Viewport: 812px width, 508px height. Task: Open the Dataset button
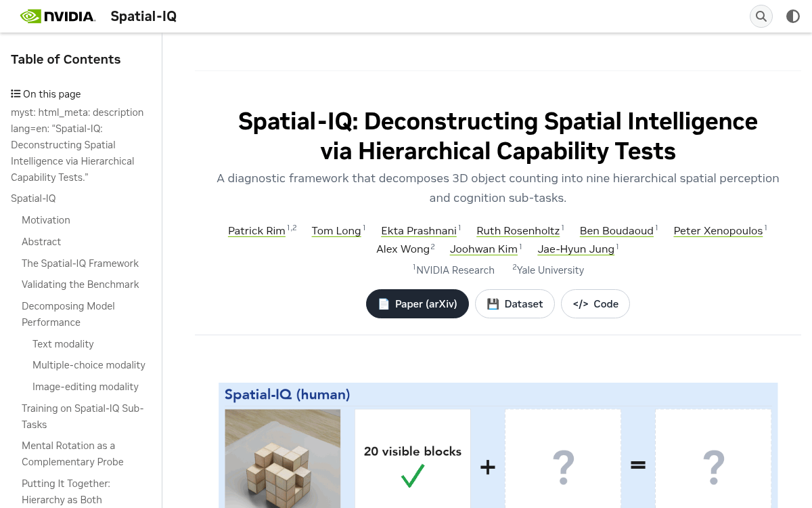(515, 304)
